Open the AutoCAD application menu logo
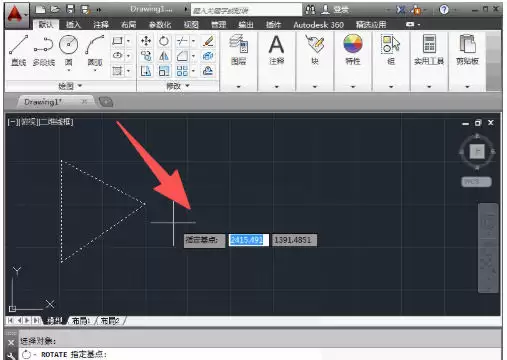The height and width of the screenshot is (360, 507). pos(15,15)
